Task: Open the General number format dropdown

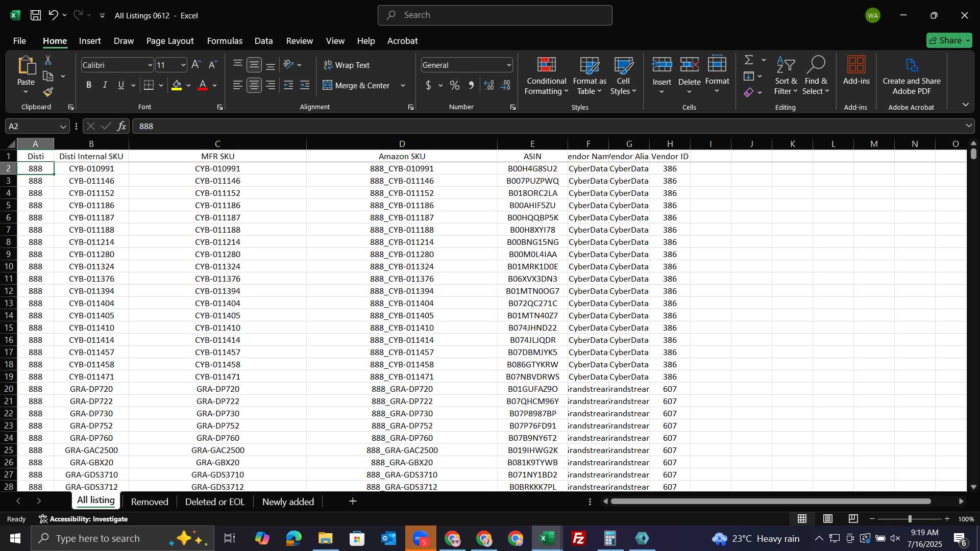Action: (x=509, y=65)
